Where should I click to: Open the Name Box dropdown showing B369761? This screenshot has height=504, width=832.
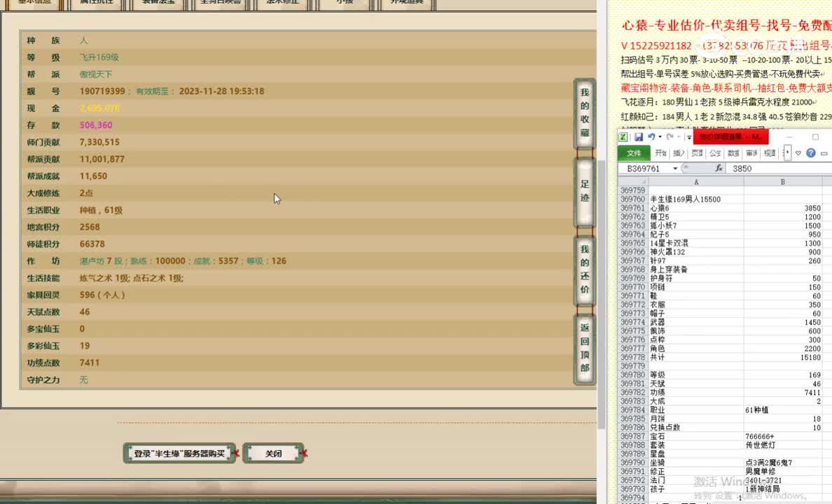click(675, 167)
